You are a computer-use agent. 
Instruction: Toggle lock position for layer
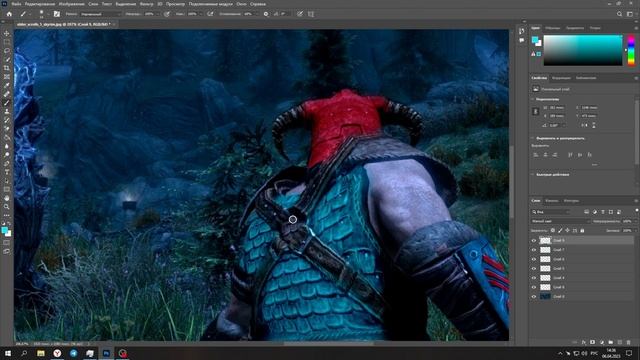point(568,231)
